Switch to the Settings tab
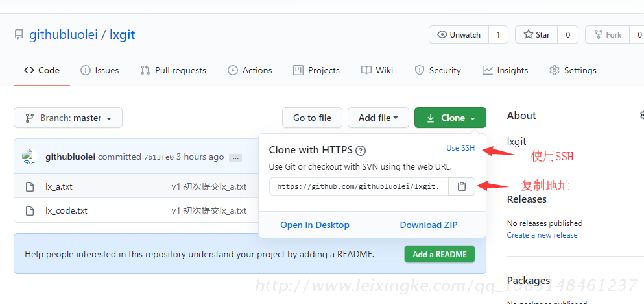 click(x=573, y=70)
